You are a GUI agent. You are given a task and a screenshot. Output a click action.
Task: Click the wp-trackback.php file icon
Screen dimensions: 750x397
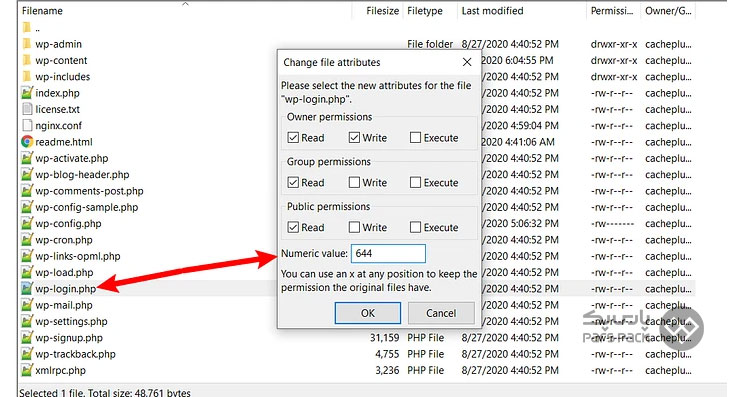tap(27, 354)
